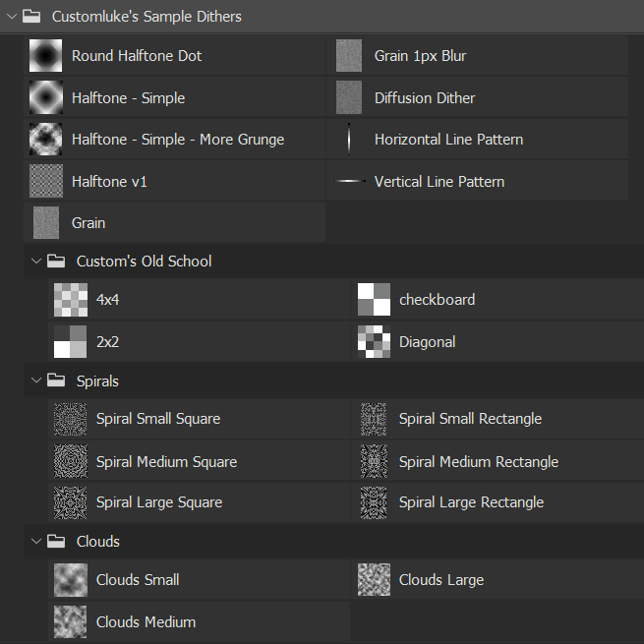Select the Diffusion Dither label
This screenshot has height=644, width=644.
(x=425, y=98)
